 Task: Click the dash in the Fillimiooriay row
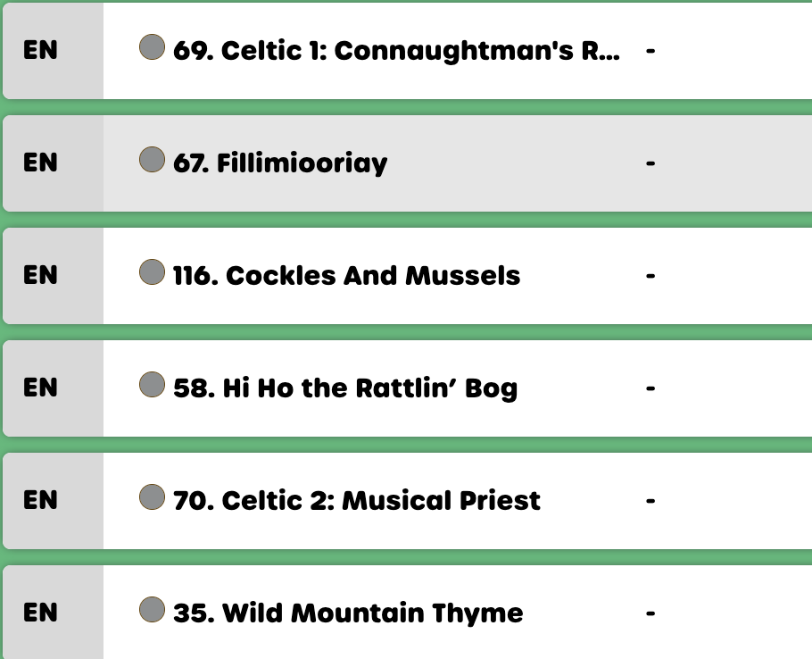[650, 163]
